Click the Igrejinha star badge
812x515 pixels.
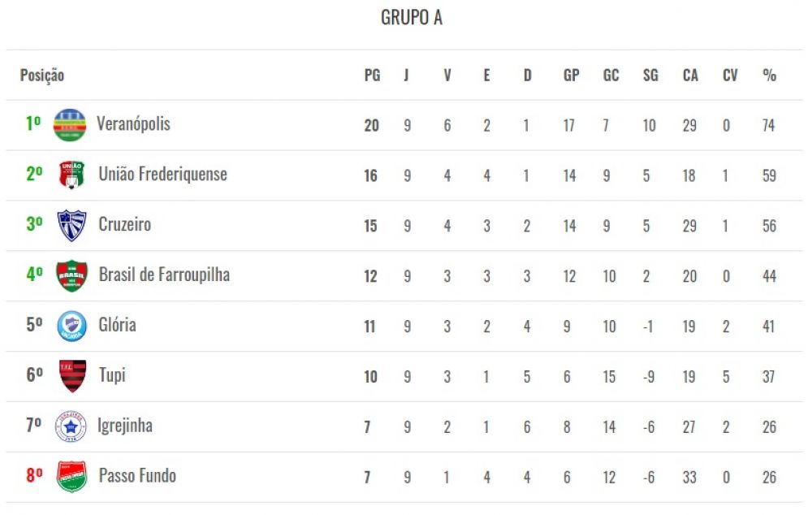coord(71,426)
